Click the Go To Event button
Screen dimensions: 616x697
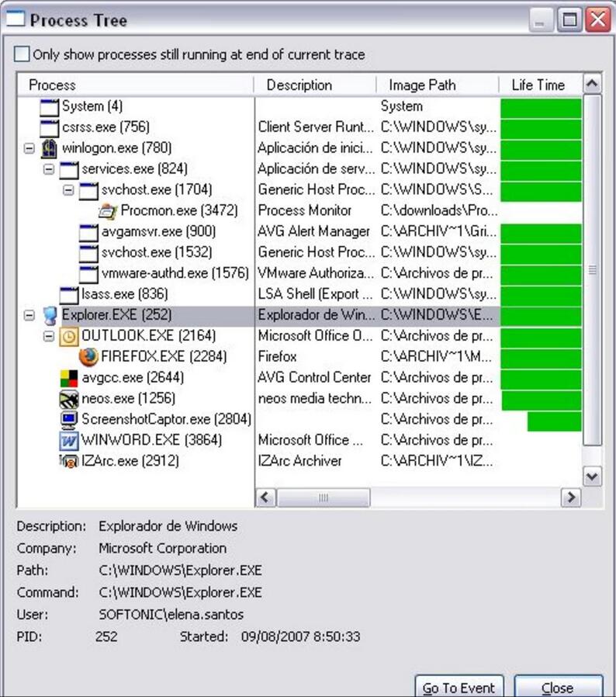459,688
